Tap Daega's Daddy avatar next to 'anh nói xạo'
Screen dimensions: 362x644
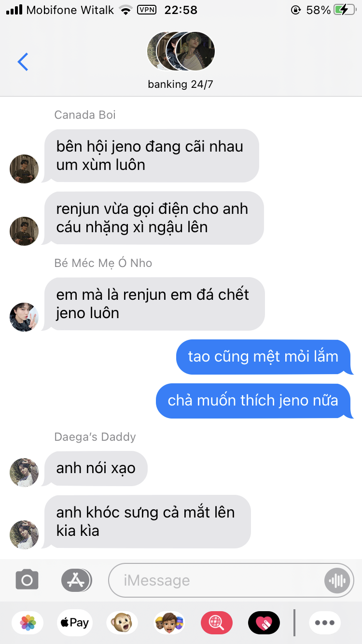tap(24, 473)
